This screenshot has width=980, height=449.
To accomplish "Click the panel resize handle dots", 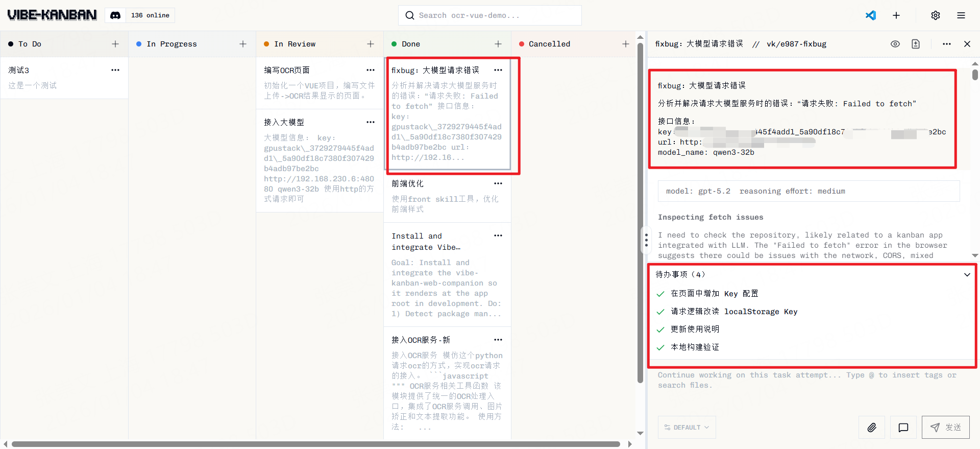I will click(646, 240).
